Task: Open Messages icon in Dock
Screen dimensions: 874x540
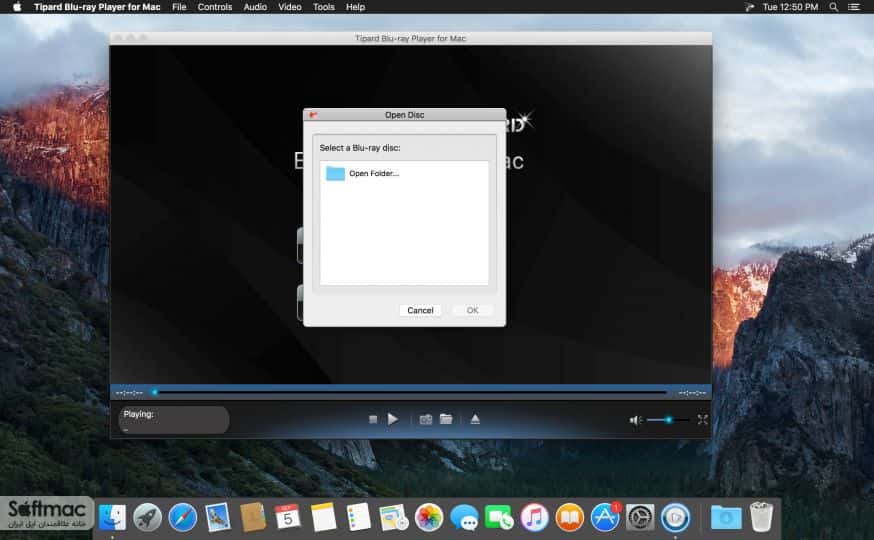Action: pos(464,518)
